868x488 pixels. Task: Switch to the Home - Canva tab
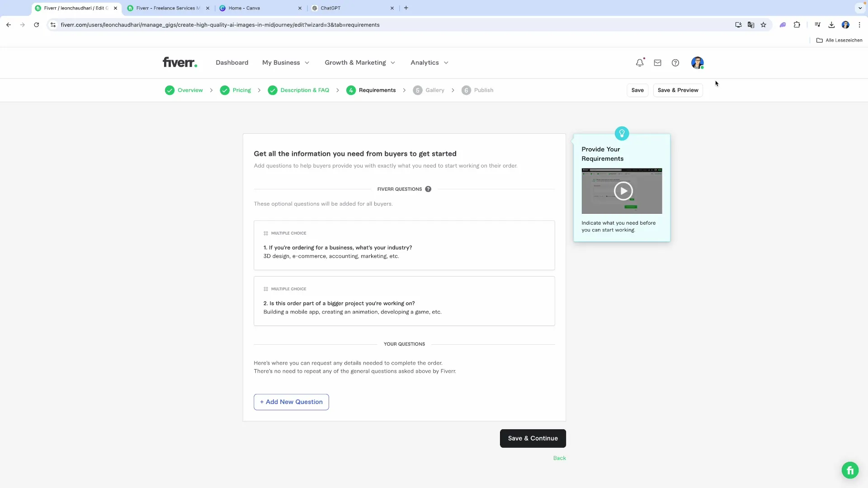244,8
